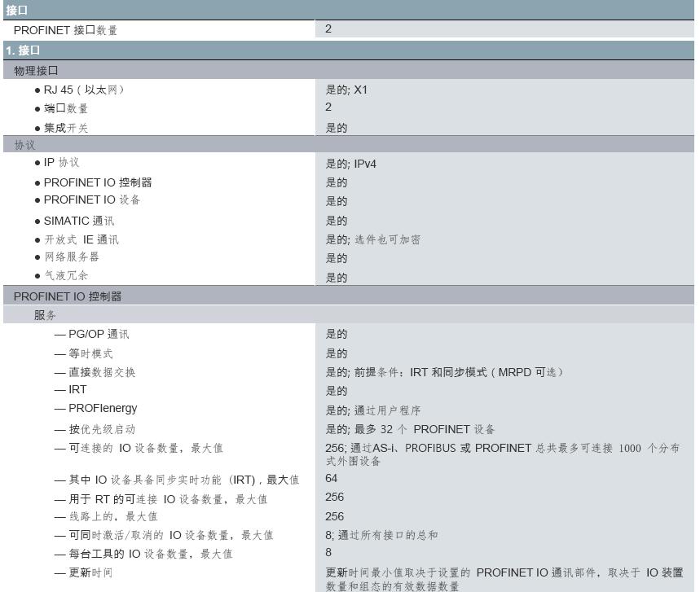Viewport: 700px width, 592px height.
Task: Click the standalone "IRT" row label
Action: point(77,389)
